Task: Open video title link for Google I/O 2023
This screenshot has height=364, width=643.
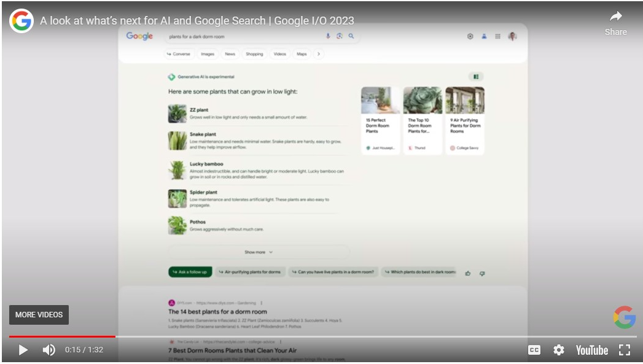Action: coord(197,20)
